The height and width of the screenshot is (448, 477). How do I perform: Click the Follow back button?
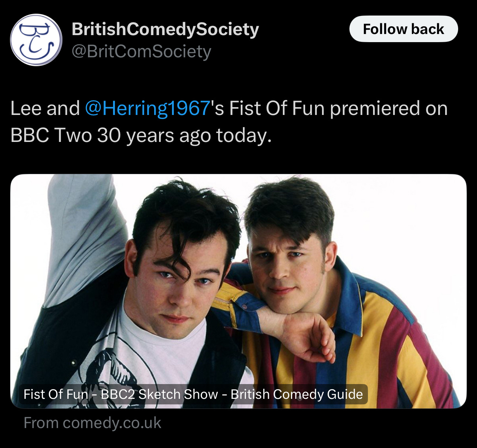point(403,29)
